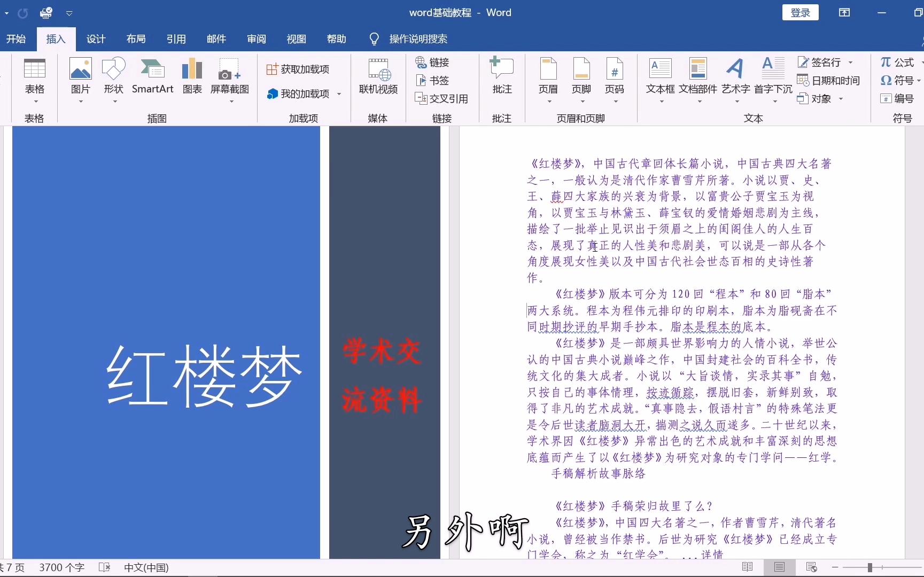Open the 帮助 tab

(337, 39)
